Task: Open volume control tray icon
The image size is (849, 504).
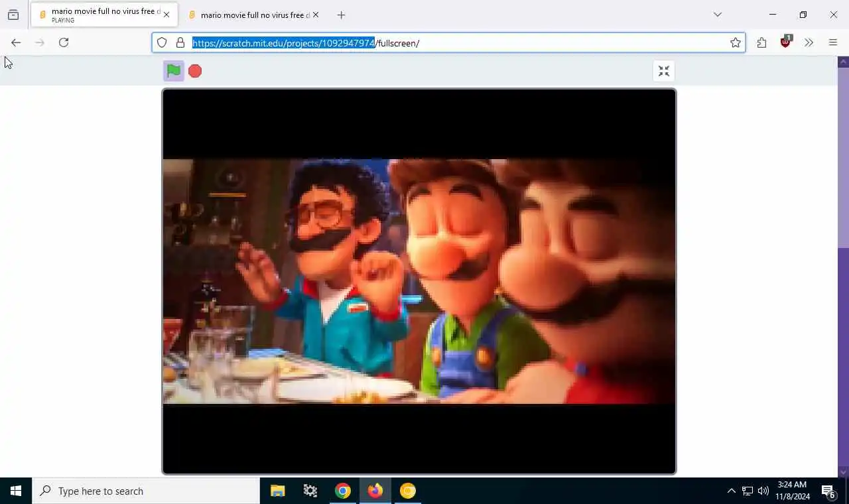Action: pos(763,491)
